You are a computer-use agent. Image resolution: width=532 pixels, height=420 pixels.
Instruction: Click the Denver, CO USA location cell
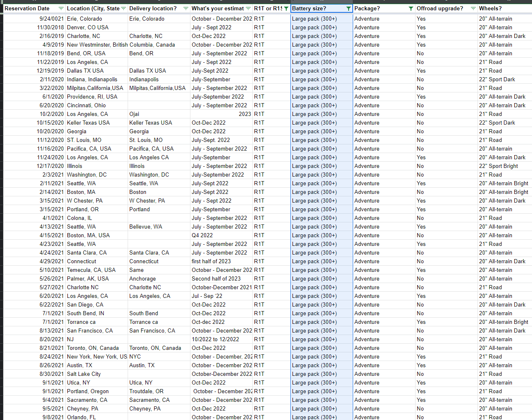pos(97,28)
